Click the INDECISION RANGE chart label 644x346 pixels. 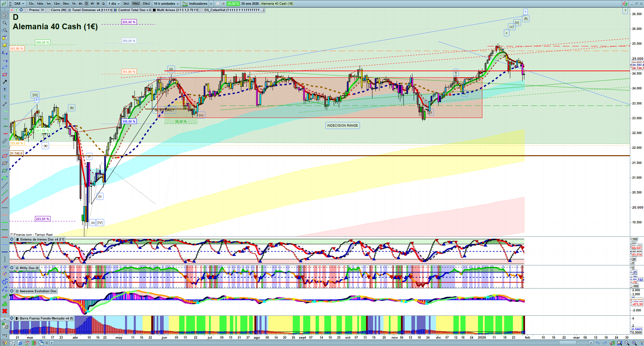[343, 126]
